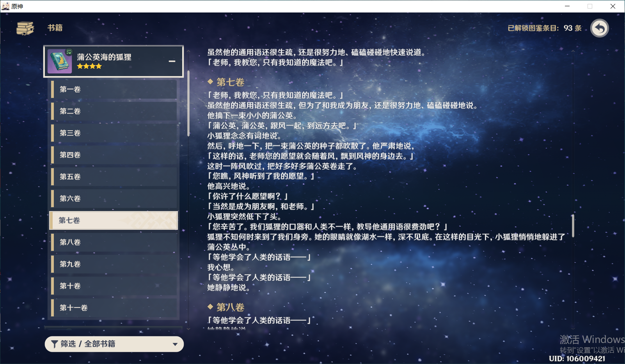
Task: Click the text content scrollbar thumb
Action: coord(573,226)
